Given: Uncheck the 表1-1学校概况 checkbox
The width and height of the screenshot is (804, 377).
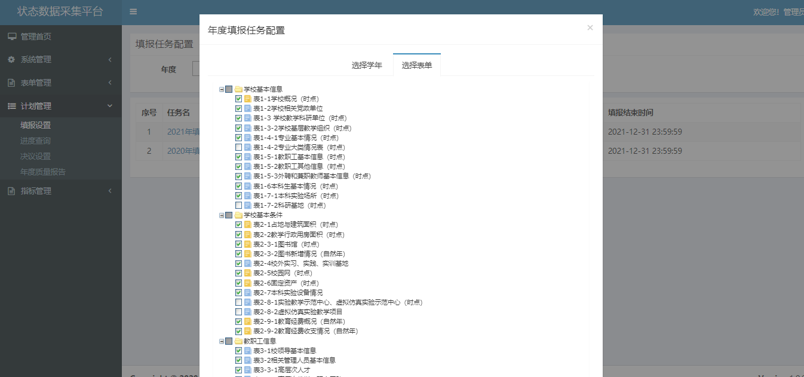Looking at the screenshot, I should click(238, 98).
